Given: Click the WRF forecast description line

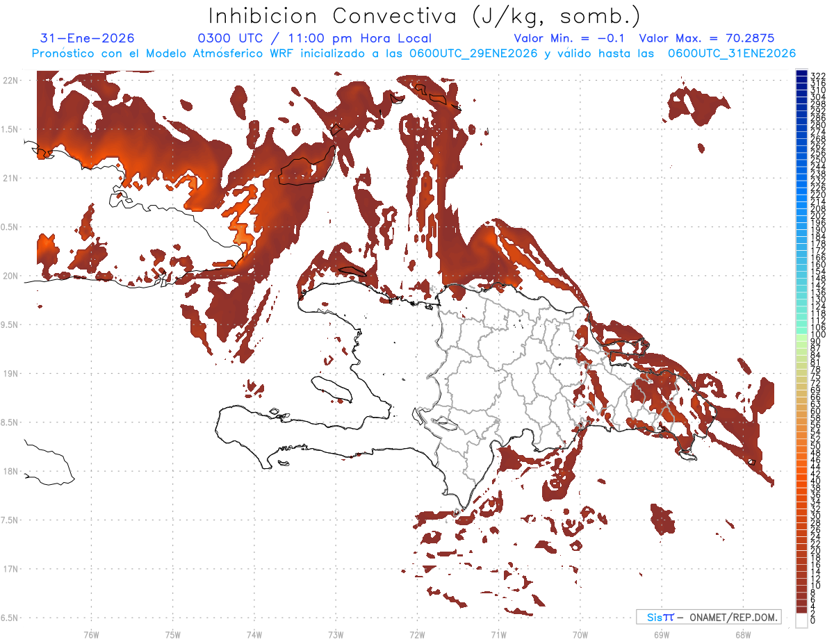Looking at the screenshot, I should tap(414, 53).
